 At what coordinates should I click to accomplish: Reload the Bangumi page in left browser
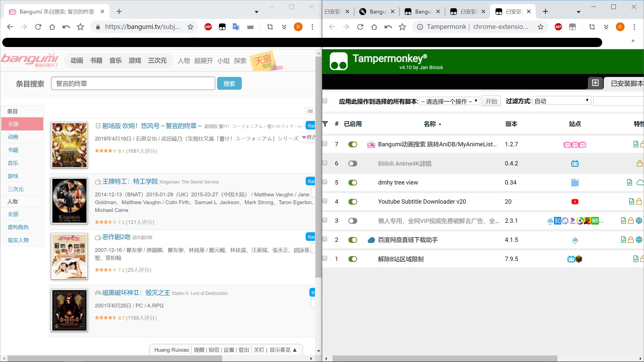[x=38, y=27]
